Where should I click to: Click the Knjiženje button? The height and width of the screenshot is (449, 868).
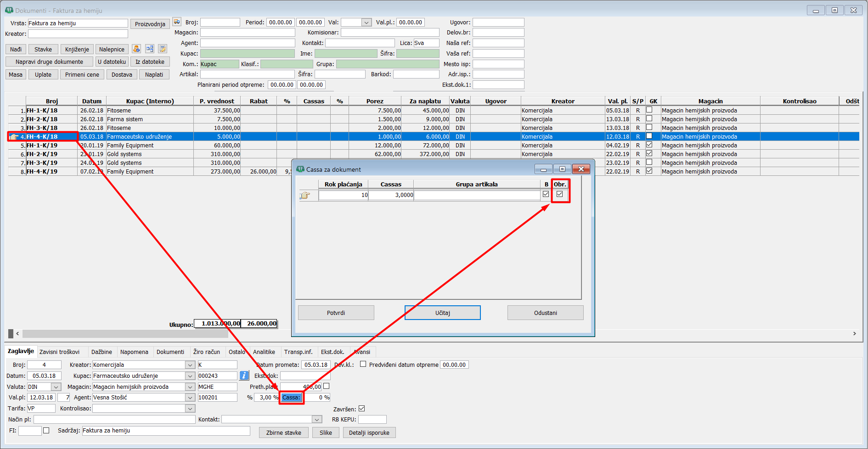(77, 49)
